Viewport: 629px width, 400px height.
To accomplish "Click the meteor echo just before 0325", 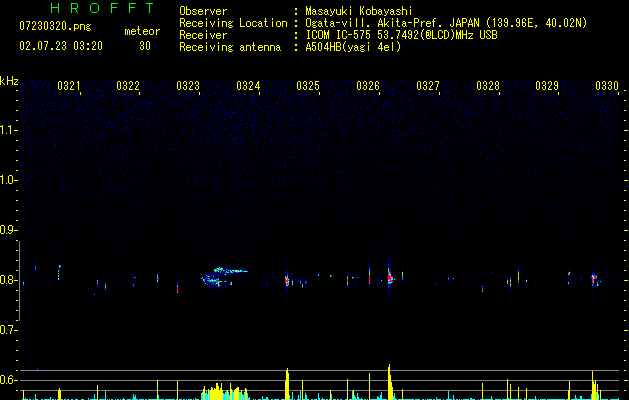I will point(287,280).
